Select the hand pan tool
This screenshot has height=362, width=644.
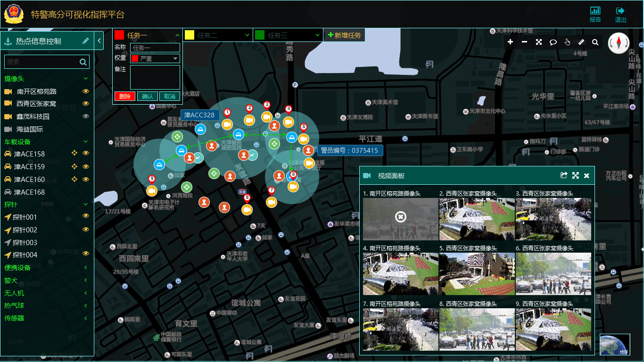[x=567, y=42]
